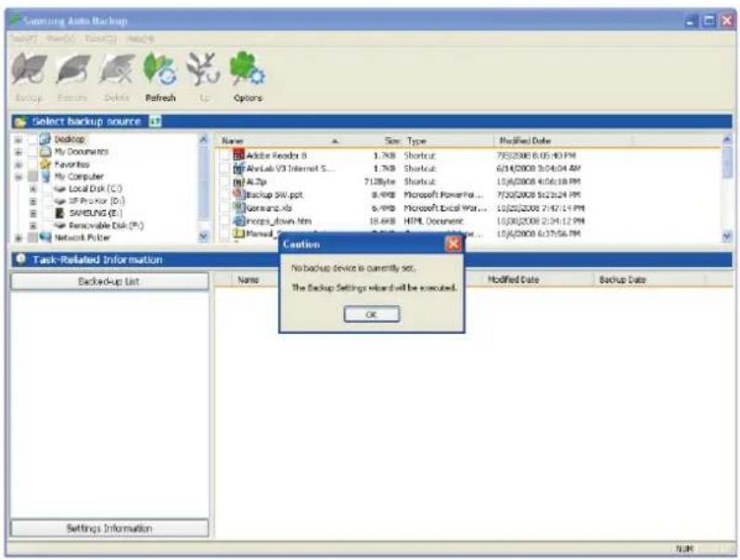Click the file list scroll-down arrow

(727, 235)
